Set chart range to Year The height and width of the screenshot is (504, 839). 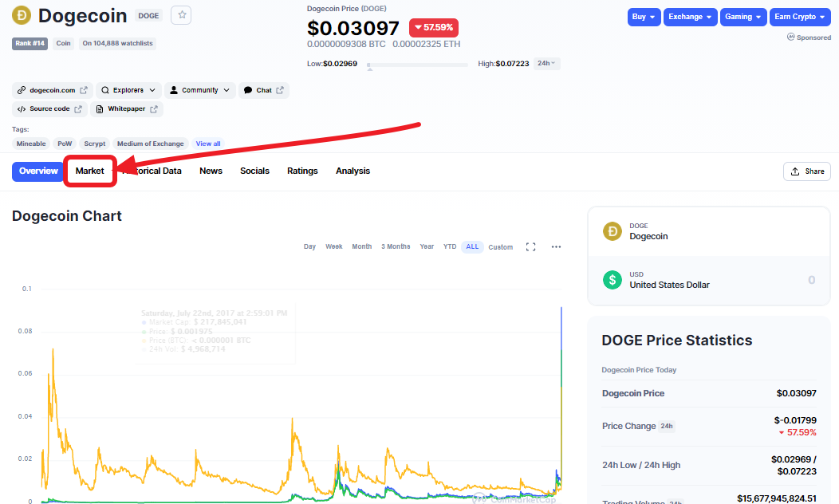point(427,246)
